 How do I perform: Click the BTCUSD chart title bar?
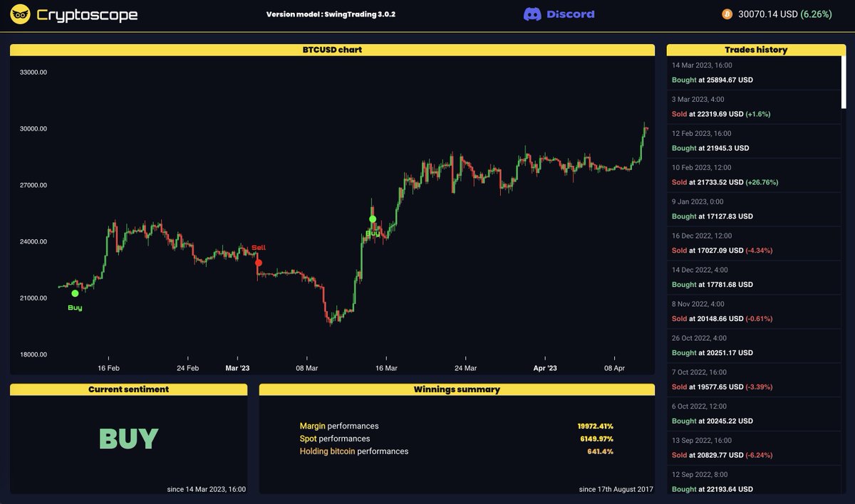pos(332,50)
